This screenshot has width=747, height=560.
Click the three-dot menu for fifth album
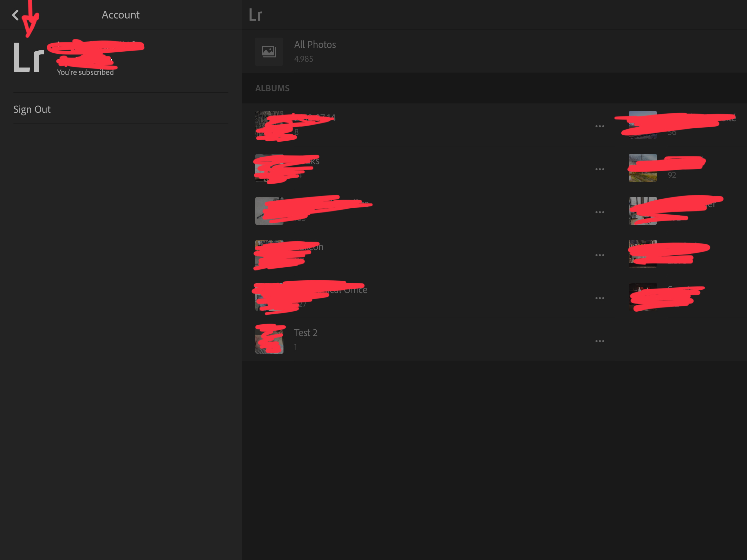click(600, 298)
